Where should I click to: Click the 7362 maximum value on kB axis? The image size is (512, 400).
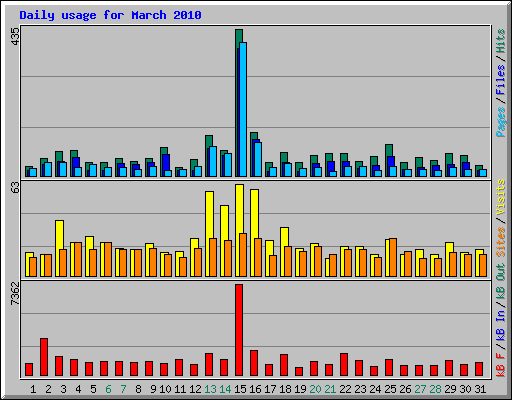click(x=15, y=294)
